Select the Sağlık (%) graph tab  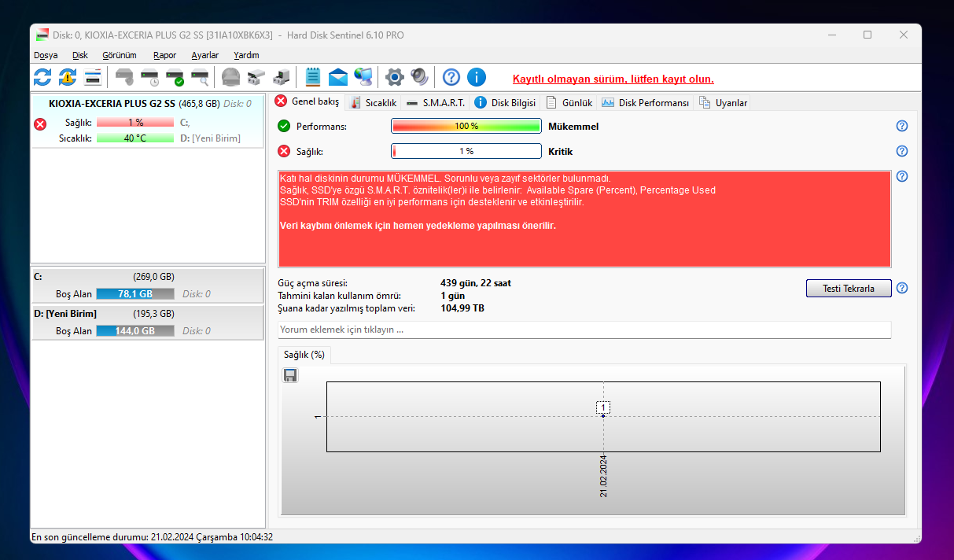click(x=304, y=355)
